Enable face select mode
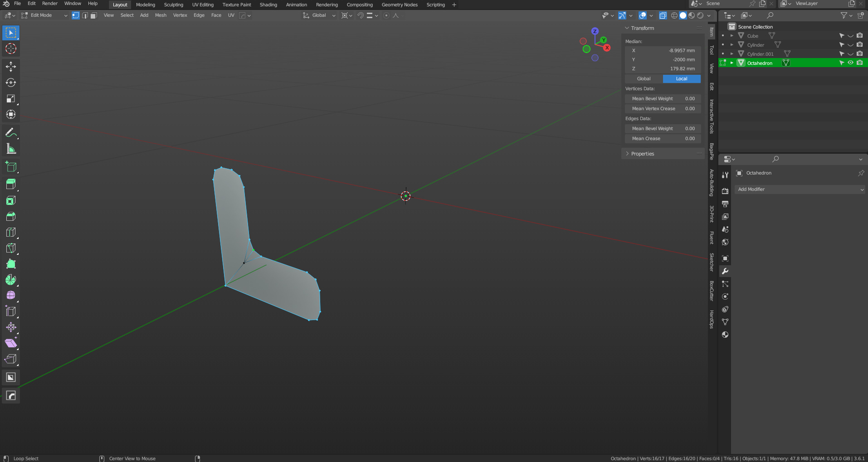Screen dimensions: 868x462 pos(94,15)
